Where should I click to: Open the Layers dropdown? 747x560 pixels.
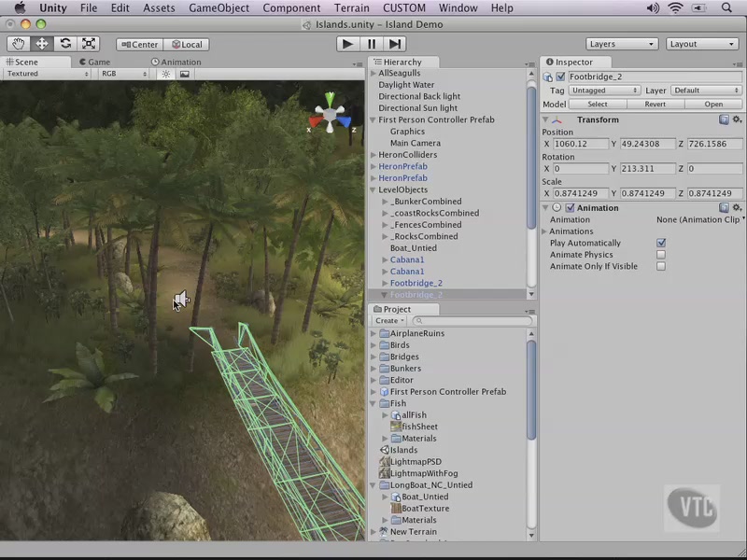(x=622, y=44)
